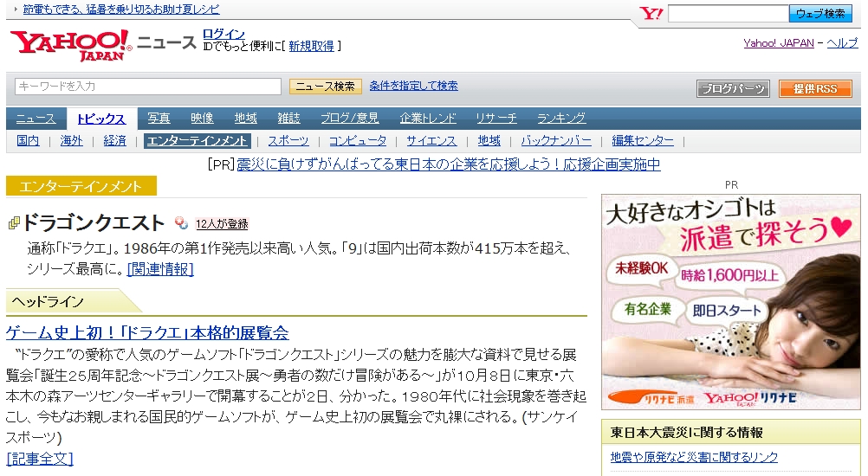Image resolution: width=868 pixels, height=476 pixels.
Task: Click the yellow エンターテインメント section label
Action: pos(81,186)
